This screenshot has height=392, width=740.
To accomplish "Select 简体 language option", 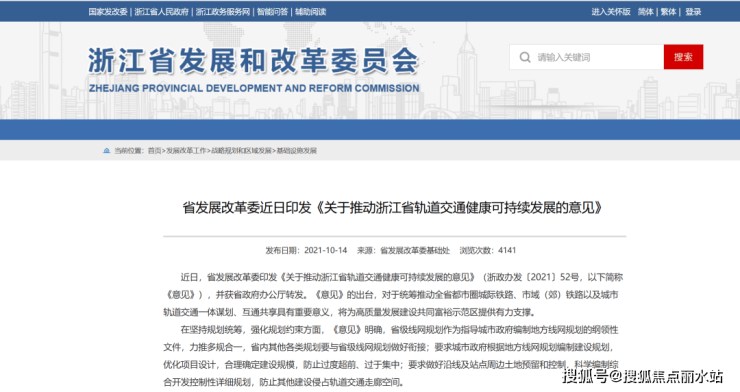I will click(645, 12).
